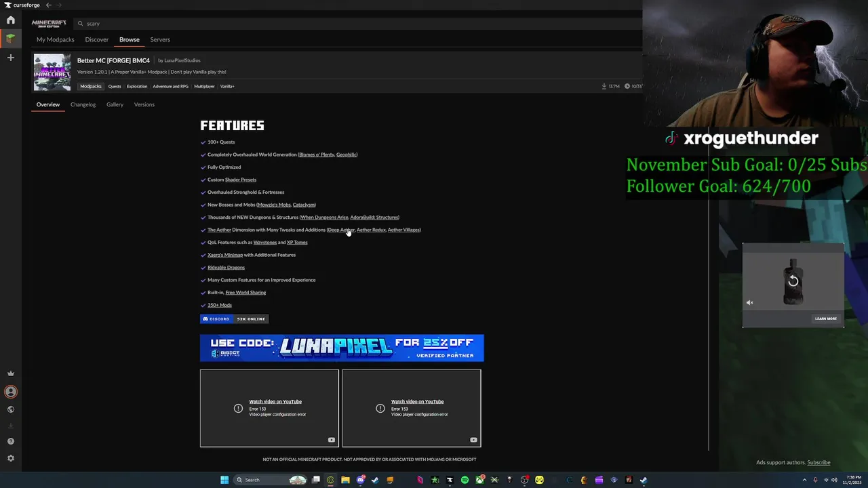Open the Biomes o' Plenty link
The image size is (868, 488).
pyautogui.click(x=317, y=155)
